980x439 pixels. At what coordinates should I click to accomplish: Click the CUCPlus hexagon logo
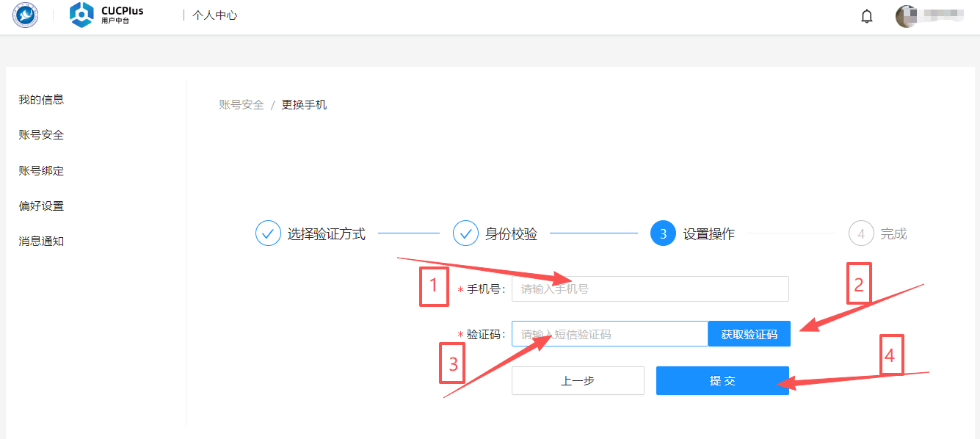[81, 15]
